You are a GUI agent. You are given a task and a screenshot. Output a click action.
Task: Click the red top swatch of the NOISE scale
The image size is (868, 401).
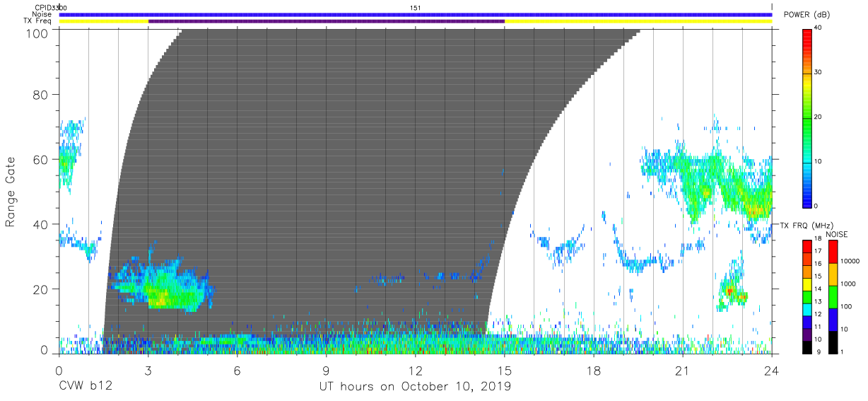coord(833,252)
